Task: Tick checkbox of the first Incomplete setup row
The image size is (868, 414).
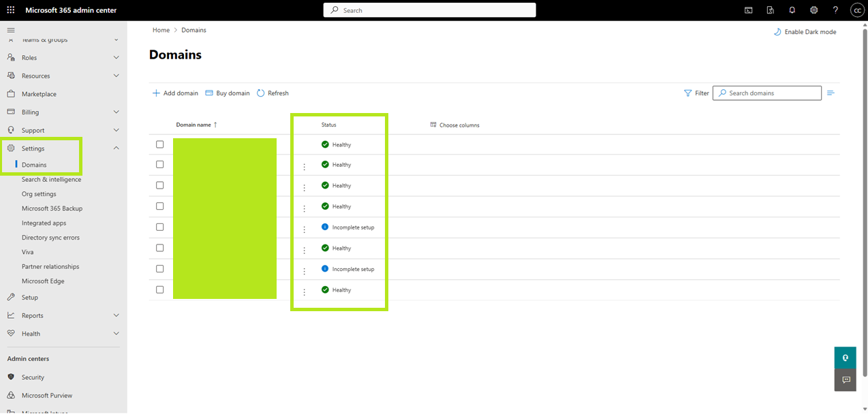Action: pos(160,227)
